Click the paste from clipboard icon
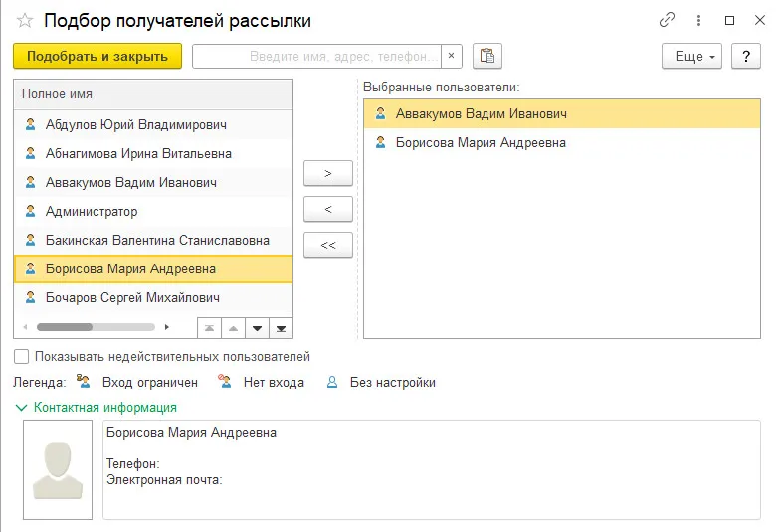780x532 pixels. pyautogui.click(x=487, y=56)
